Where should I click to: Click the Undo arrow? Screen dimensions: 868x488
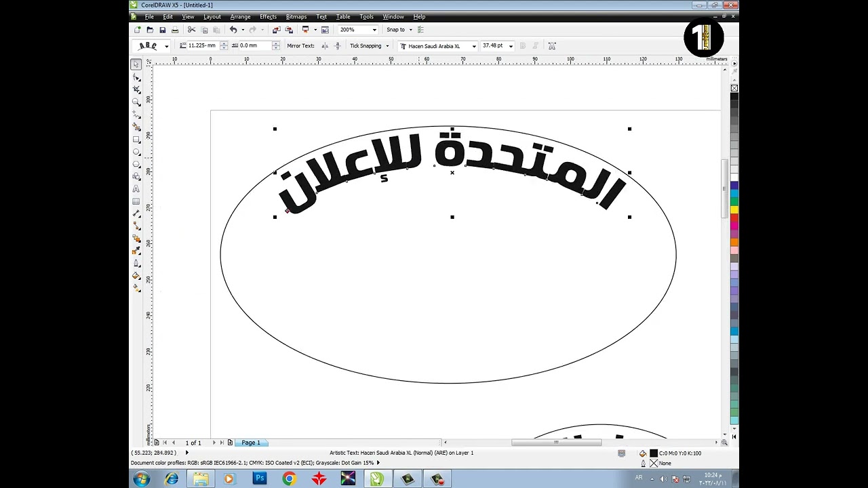[x=233, y=30]
